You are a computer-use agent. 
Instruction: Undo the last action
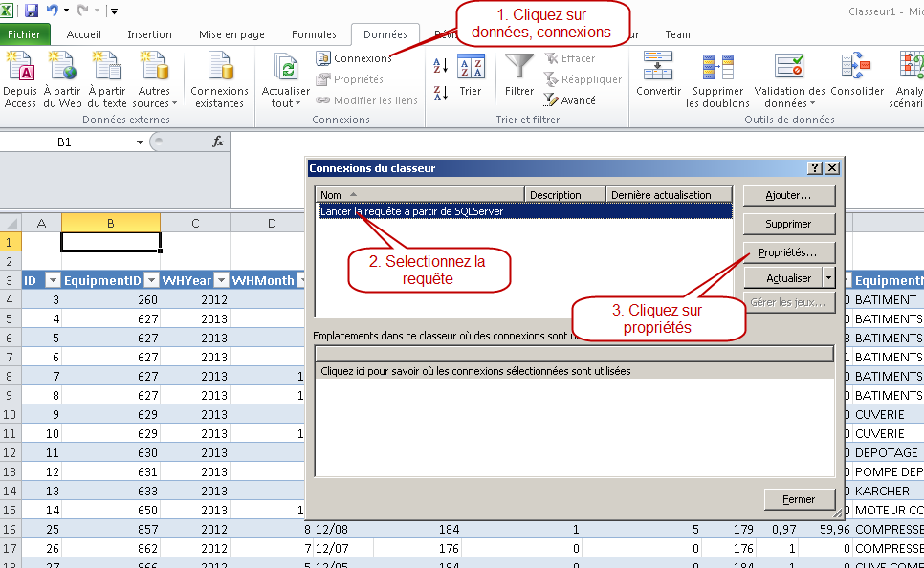coord(52,10)
